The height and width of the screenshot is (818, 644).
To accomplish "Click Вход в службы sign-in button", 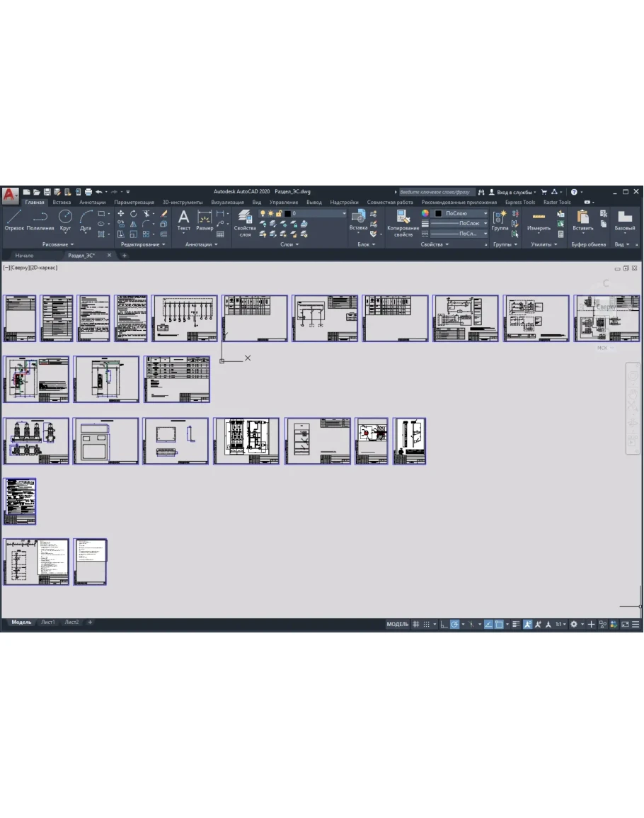I will click(516, 191).
